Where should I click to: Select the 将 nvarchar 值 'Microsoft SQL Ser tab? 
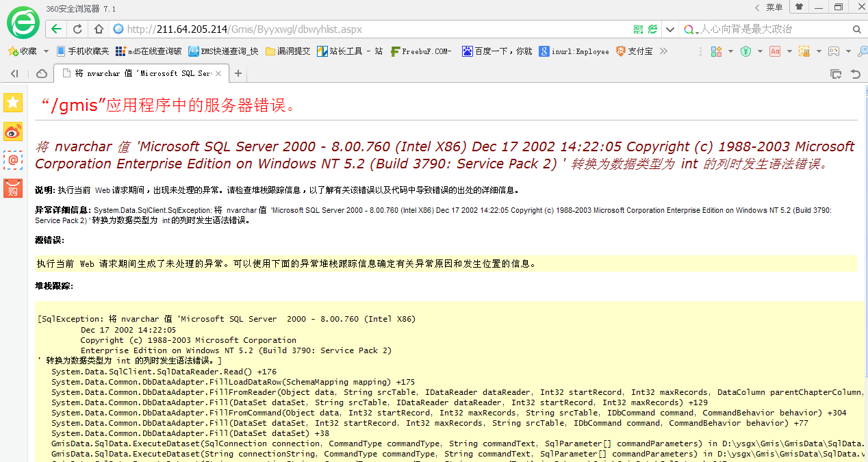tap(142, 73)
